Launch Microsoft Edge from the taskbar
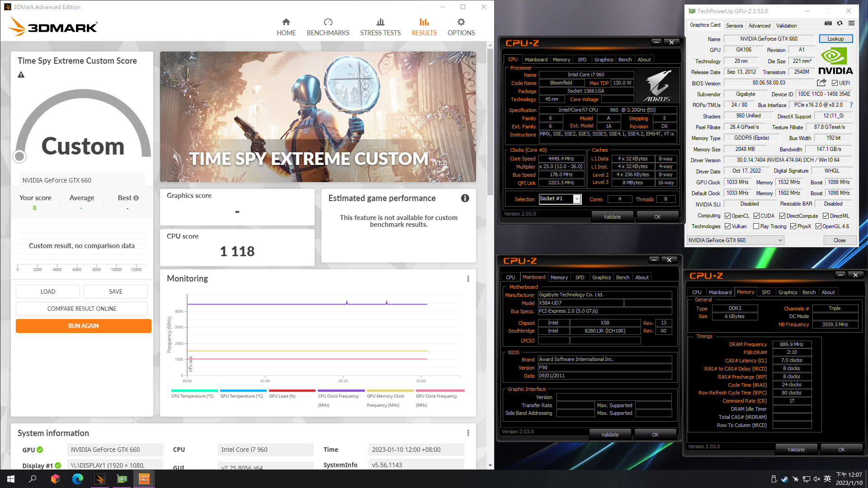This screenshot has width=868, height=488. 78,479
